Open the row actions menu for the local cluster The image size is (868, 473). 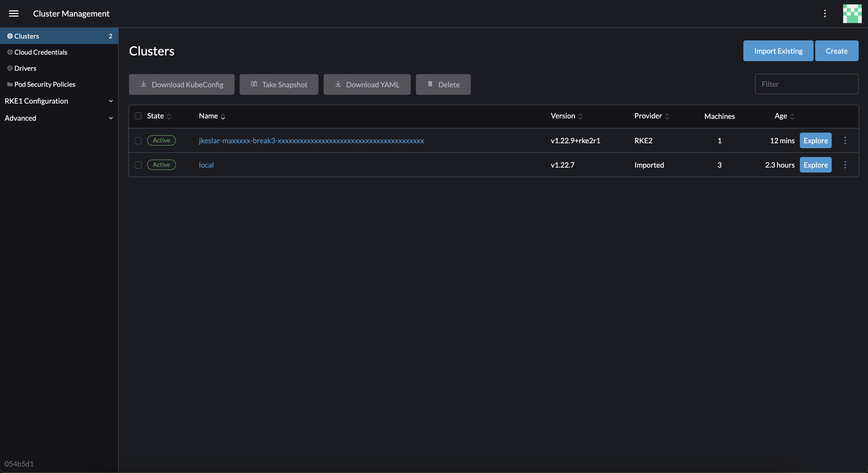point(845,165)
